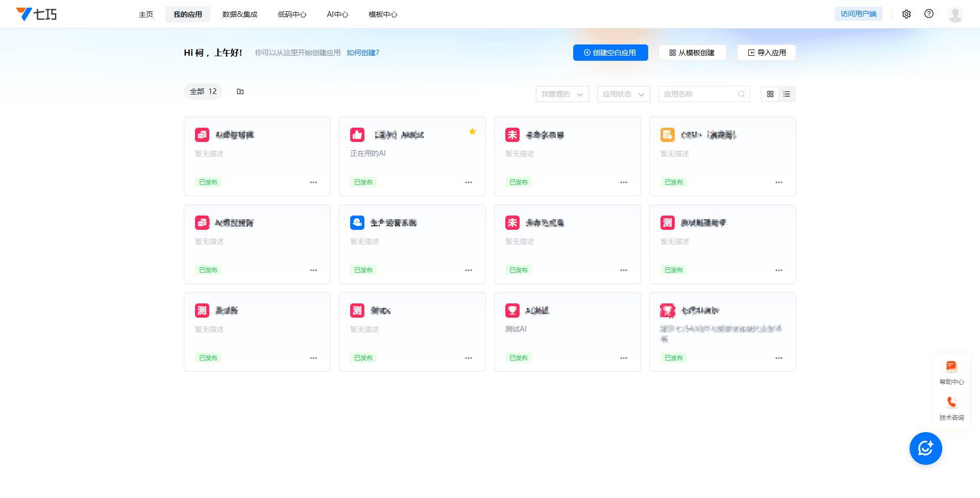Expand the 我管理的 dropdown filter
Viewport: 980px width, 498px height.
[x=562, y=94]
